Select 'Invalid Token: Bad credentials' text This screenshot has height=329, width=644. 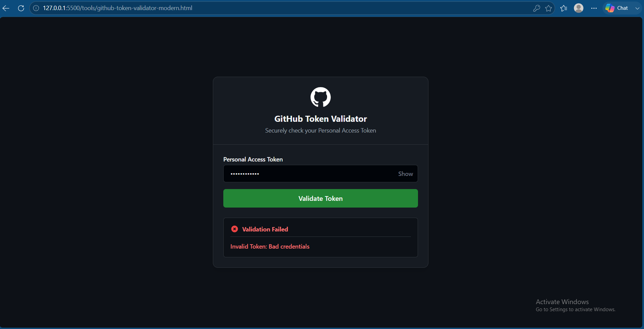270,247
